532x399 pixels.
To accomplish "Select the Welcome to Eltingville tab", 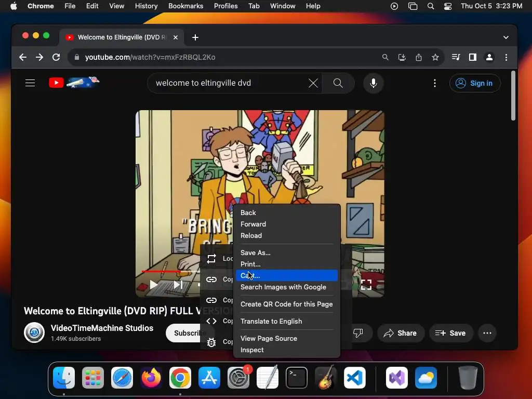I will point(122,37).
